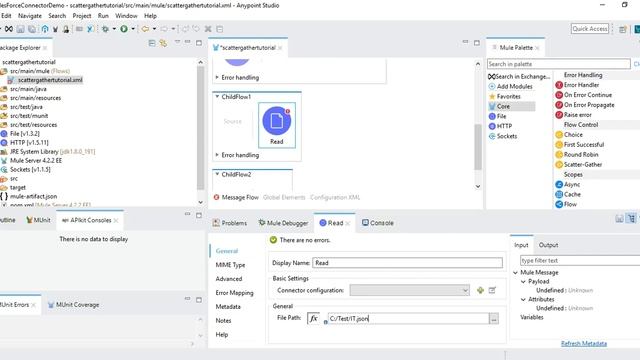This screenshot has height=360, width=640.
Task: Click the Search in palette field
Action: (x=558, y=64)
